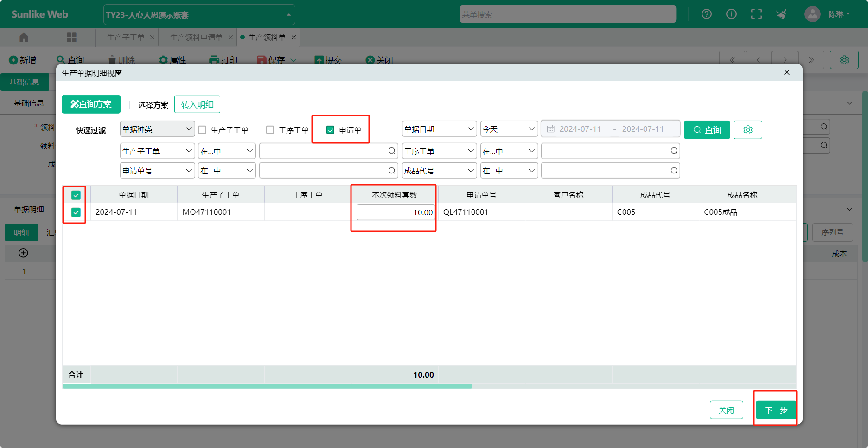Open the 今天 date range dropdown
The width and height of the screenshot is (868, 448).
click(x=509, y=129)
